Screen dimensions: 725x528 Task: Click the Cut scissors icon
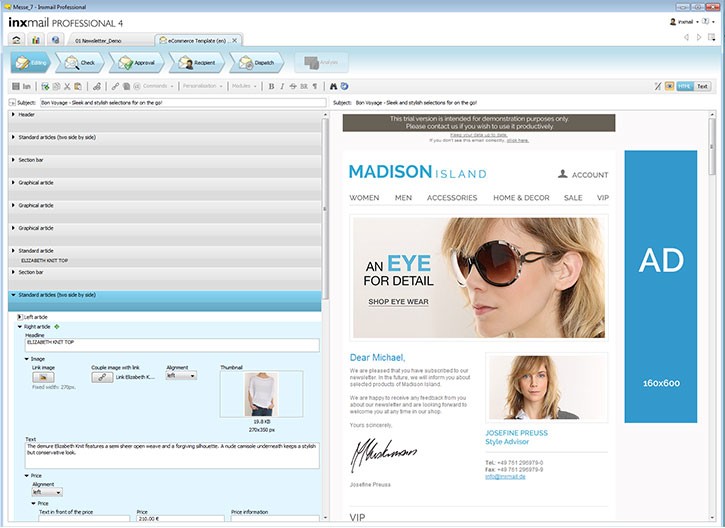[x=67, y=86]
